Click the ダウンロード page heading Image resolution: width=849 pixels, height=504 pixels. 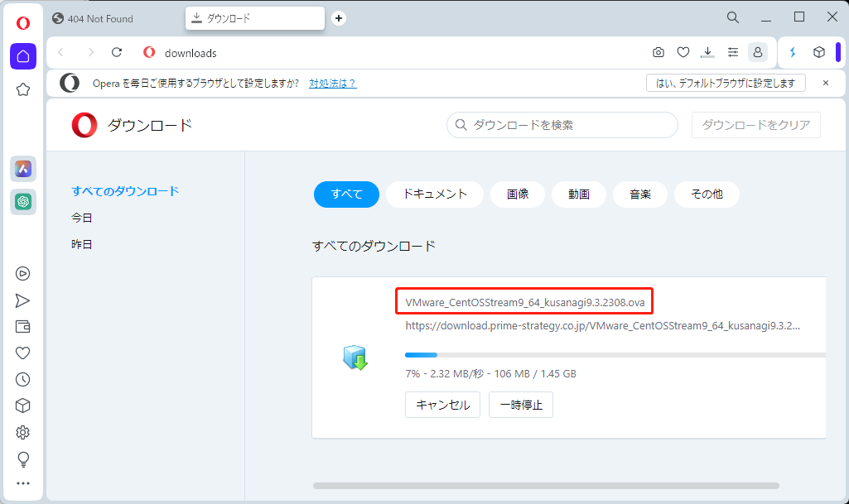(149, 126)
